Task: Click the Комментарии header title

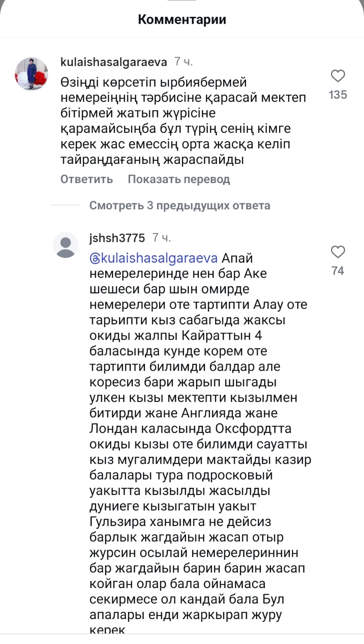Action: click(182, 19)
